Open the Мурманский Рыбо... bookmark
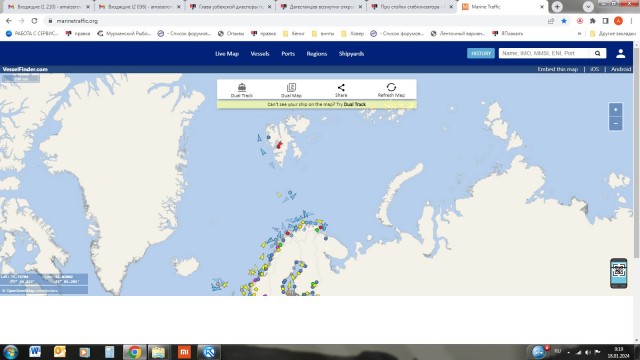The image size is (640, 360). pyautogui.click(x=124, y=33)
